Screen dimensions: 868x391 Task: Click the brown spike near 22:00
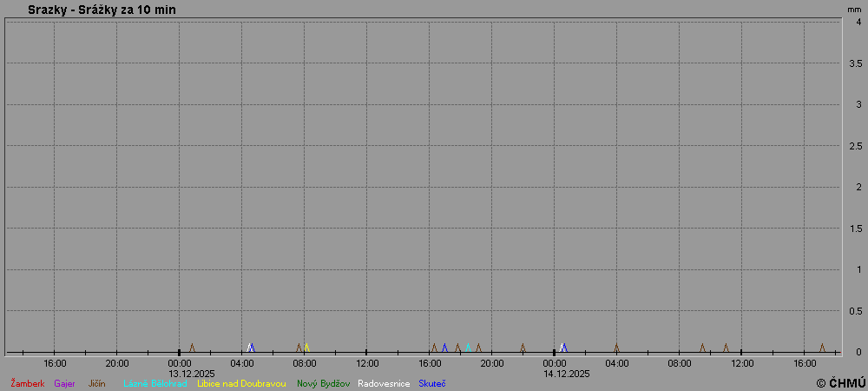click(523, 348)
